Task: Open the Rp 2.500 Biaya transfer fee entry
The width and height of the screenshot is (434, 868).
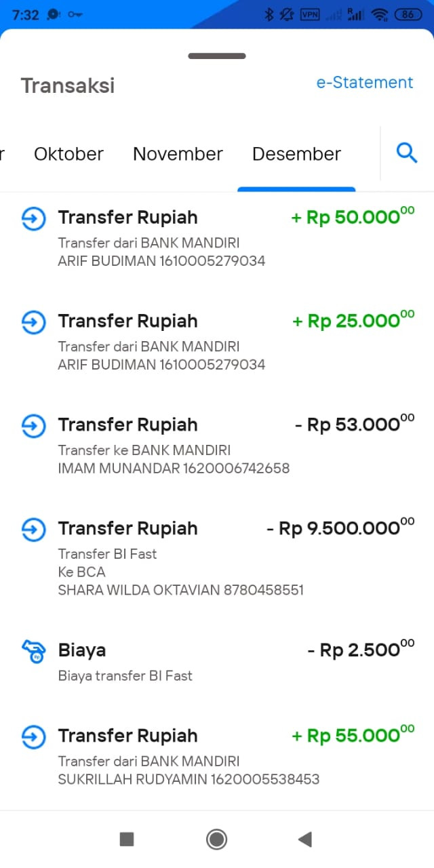Action: pos(217,662)
